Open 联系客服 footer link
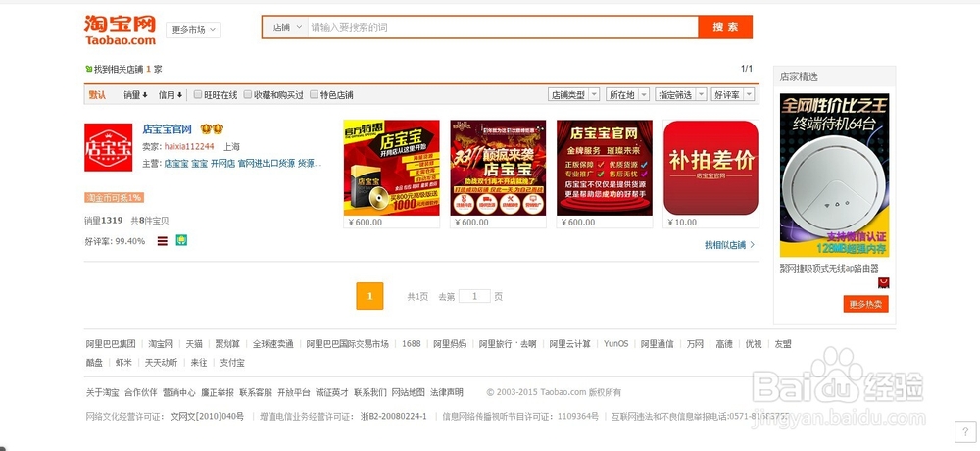This screenshot has height=451, width=980. pos(256,393)
